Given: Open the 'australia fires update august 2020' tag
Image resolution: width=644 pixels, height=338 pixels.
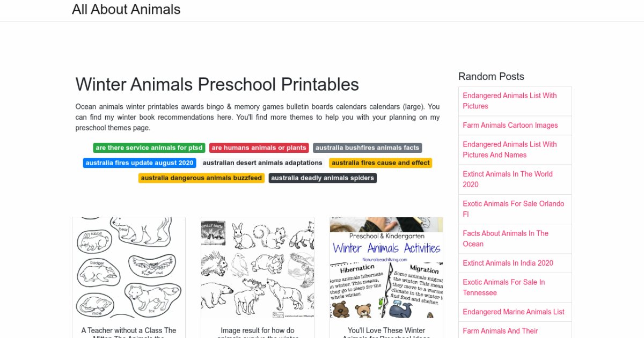Looking at the screenshot, I should 140,163.
